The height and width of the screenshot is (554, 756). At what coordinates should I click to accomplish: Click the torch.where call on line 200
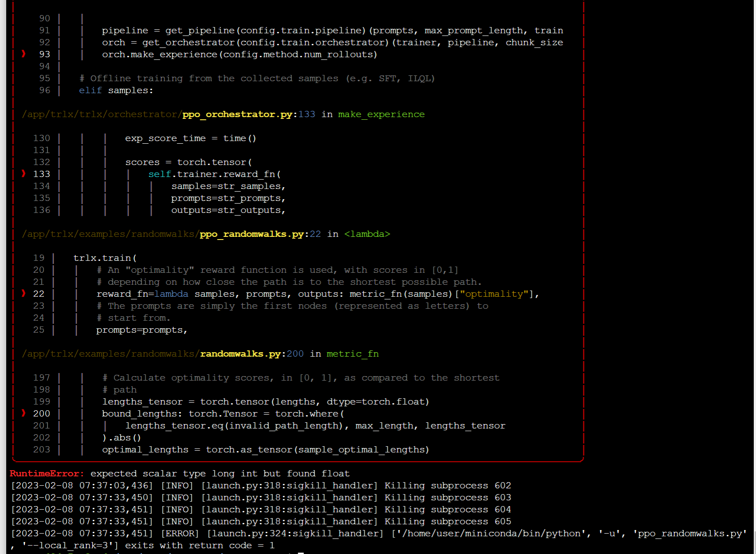coord(308,413)
